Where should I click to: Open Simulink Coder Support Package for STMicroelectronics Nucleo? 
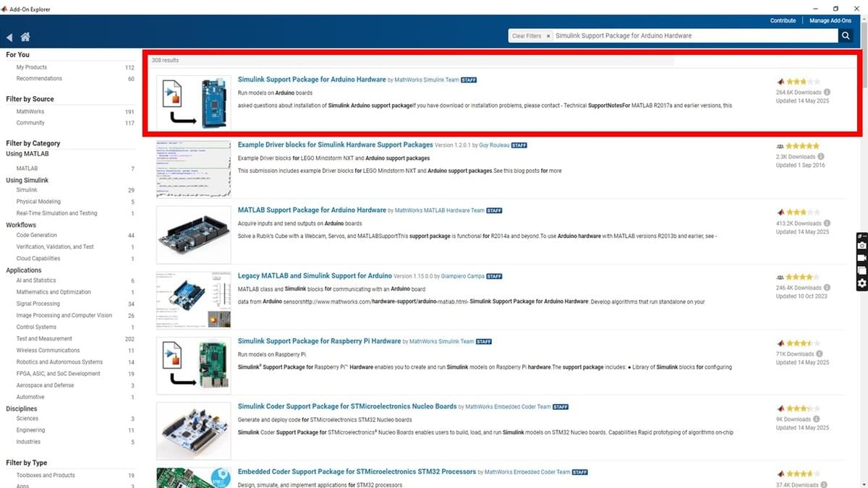point(347,406)
